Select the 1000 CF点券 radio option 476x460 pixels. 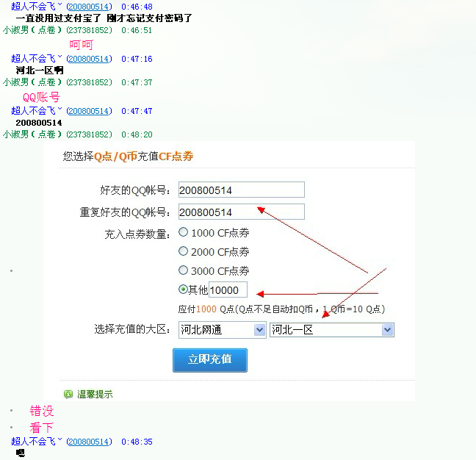click(183, 232)
